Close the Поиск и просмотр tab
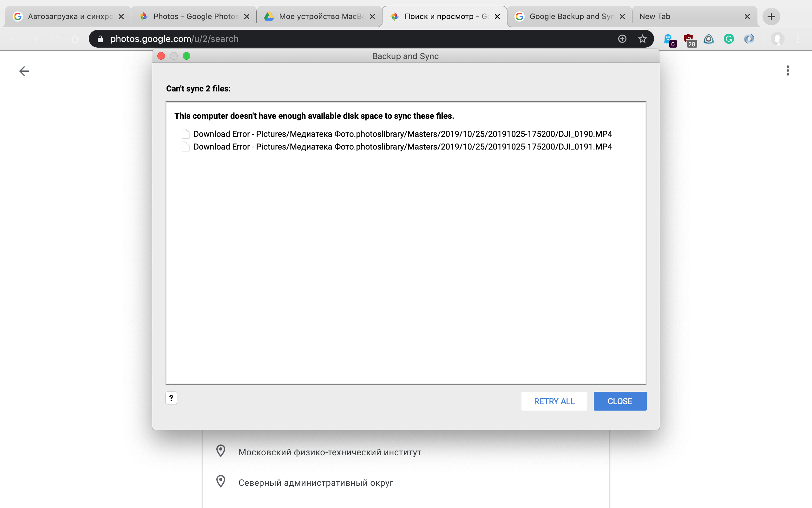 pyautogui.click(x=497, y=17)
